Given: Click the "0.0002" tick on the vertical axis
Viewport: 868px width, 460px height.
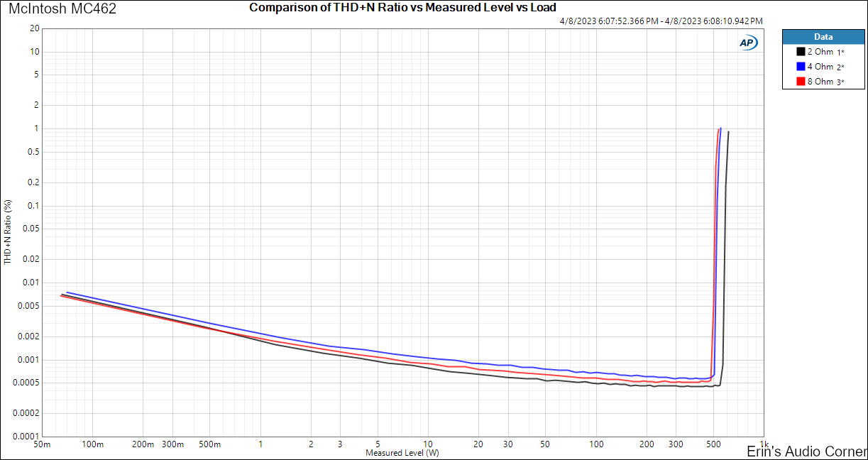Looking at the screenshot, I should (27, 413).
